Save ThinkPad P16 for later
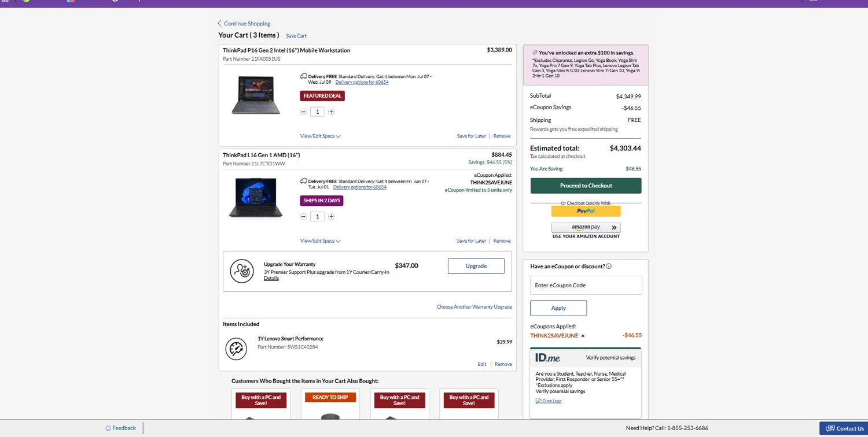Screen dimensions: 868x437 pyautogui.click(x=472, y=136)
